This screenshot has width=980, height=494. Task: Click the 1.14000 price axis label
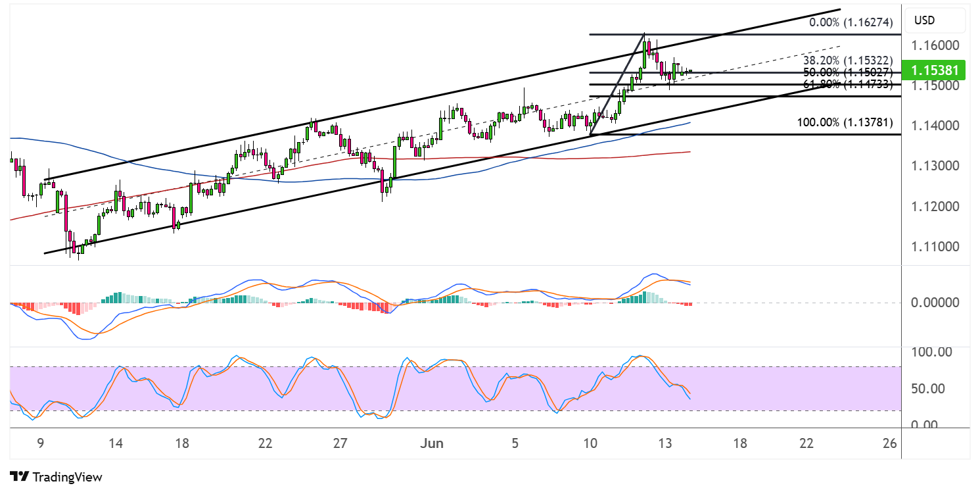(935, 126)
